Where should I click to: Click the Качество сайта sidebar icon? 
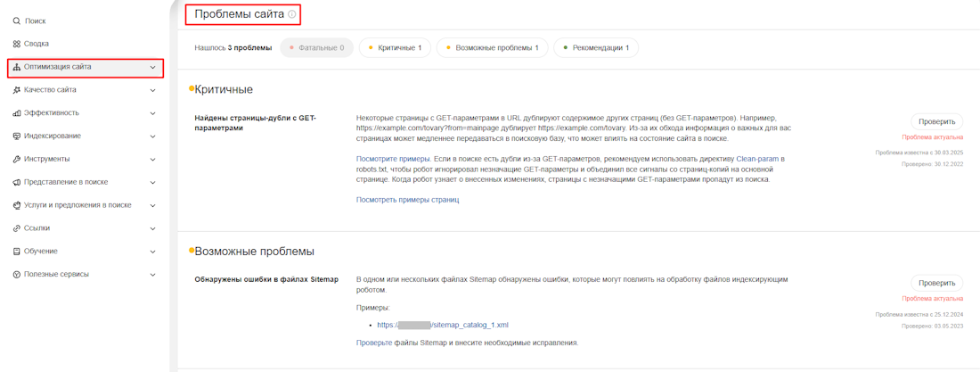[16, 90]
